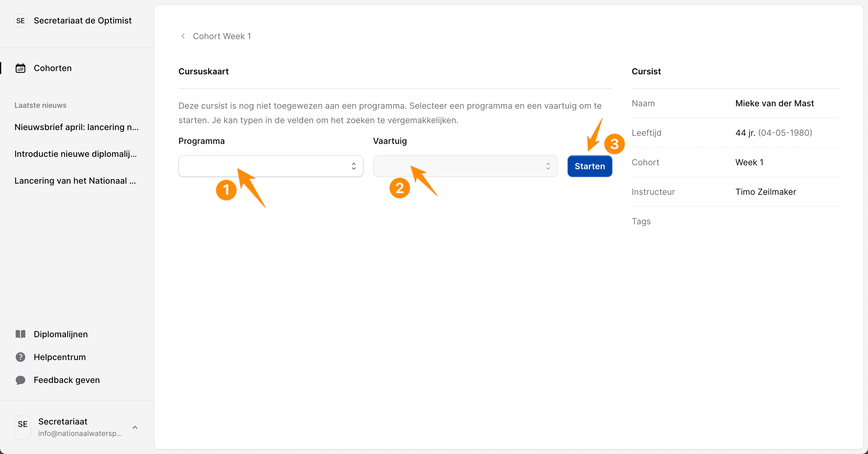Click the info@nationaalwatersp... email text
The height and width of the screenshot is (454, 868).
(80, 433)
